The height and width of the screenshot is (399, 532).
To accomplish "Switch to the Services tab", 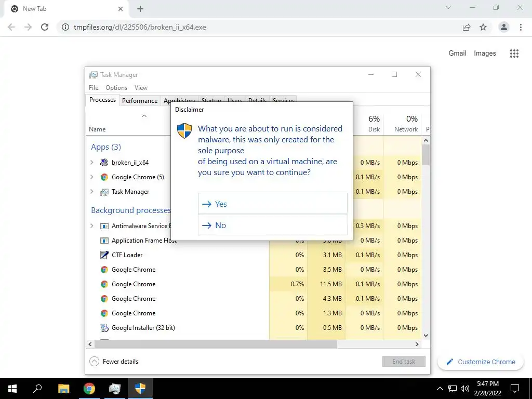I will point(284,99).
